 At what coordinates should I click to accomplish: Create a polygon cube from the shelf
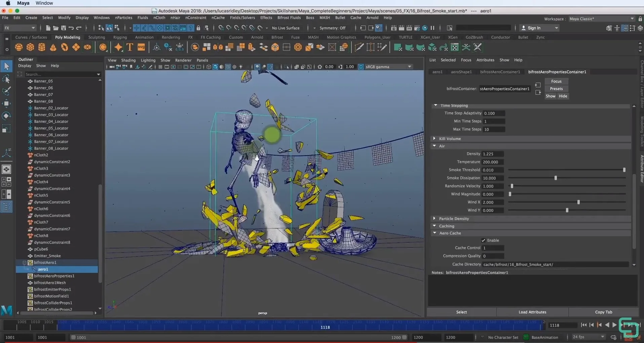point(30,47)
